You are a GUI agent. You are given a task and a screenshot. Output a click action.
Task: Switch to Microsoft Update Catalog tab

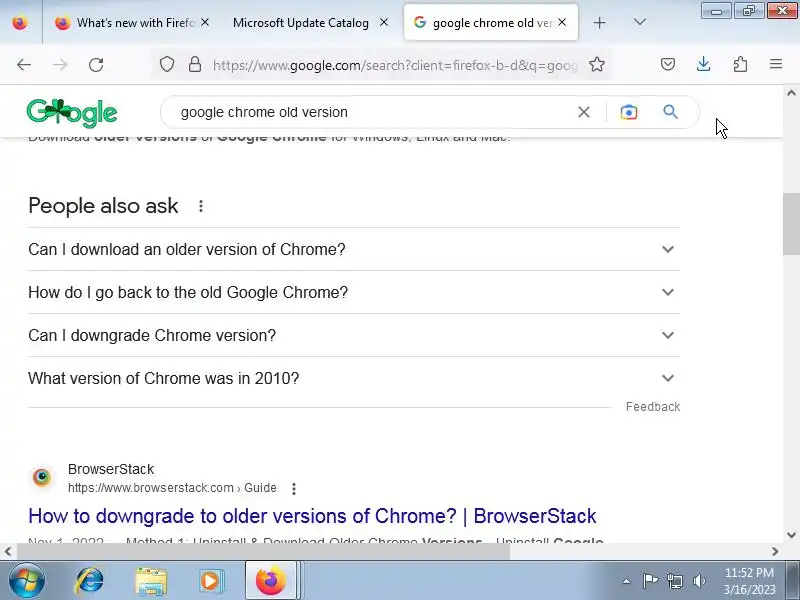tap(301, 22)
